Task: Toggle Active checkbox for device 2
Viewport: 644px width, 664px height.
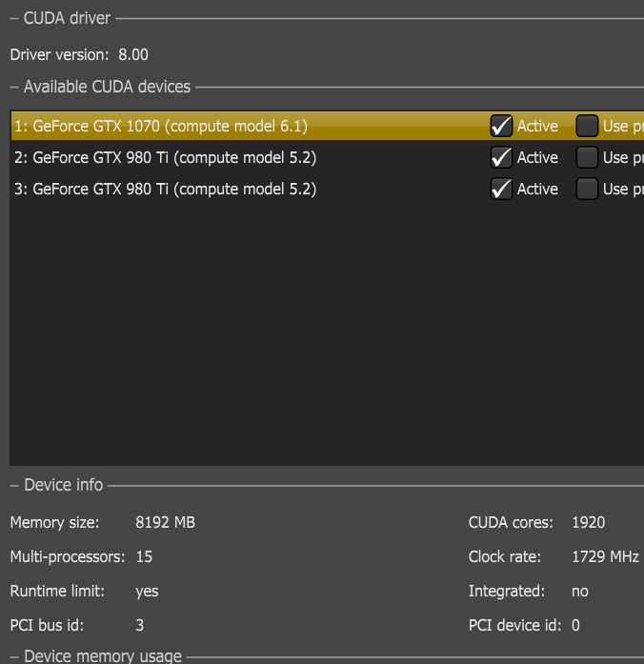Action: [x=502, y=157]
